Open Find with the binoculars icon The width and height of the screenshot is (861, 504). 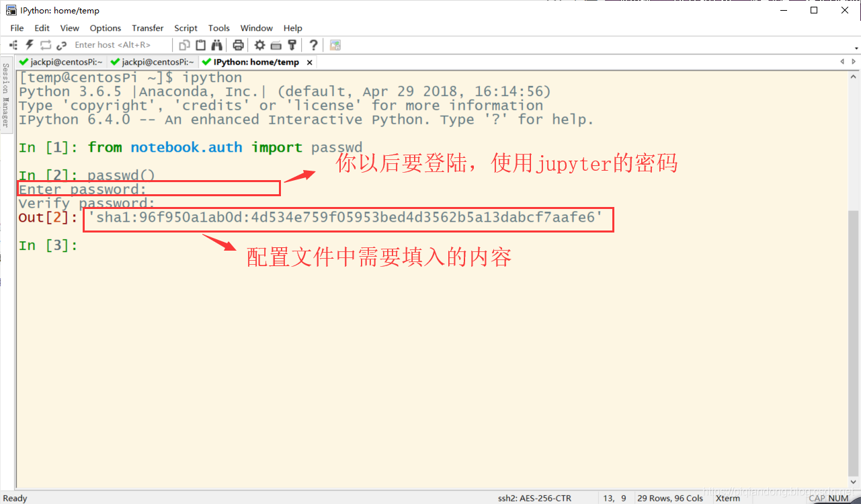point(216,45)
